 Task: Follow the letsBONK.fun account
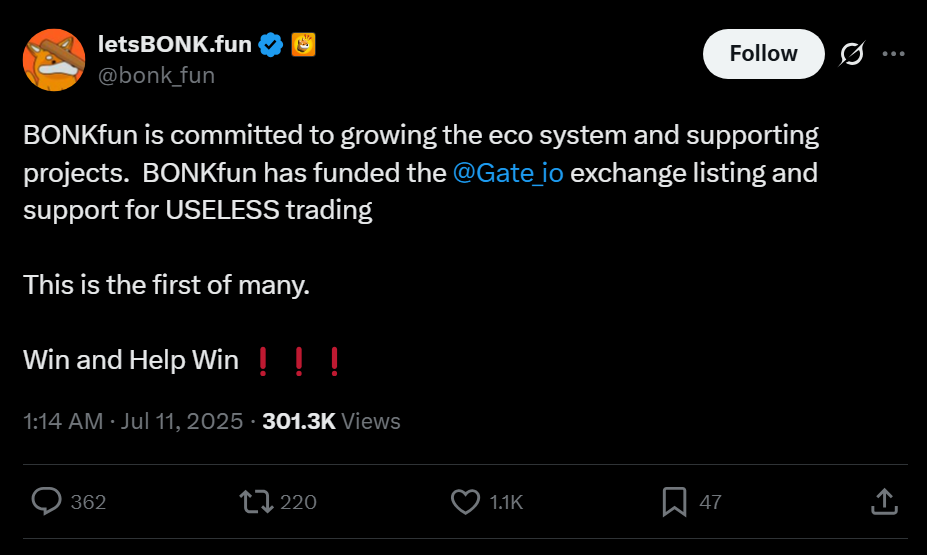click(x=763, y=54)
